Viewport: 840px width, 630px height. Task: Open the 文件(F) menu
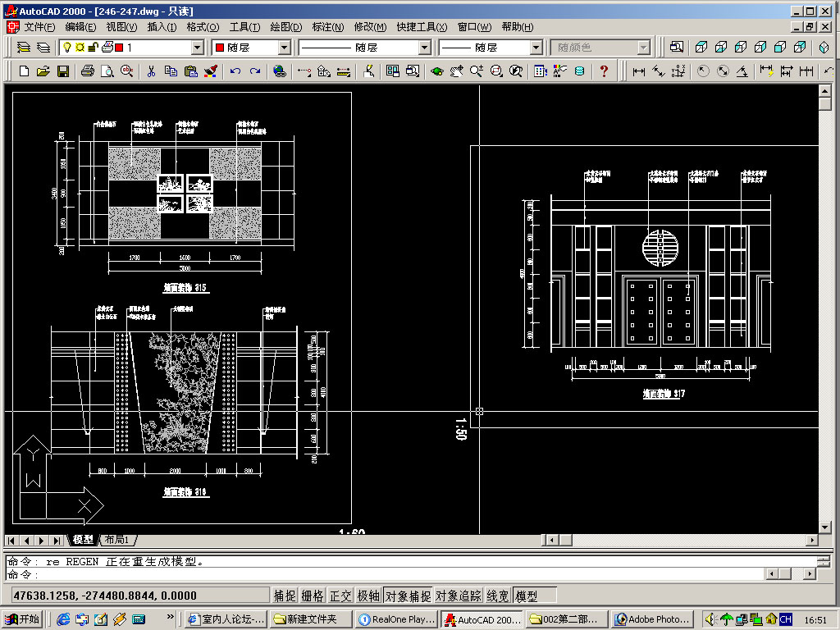pyautogui.click(x=39, y=27)
